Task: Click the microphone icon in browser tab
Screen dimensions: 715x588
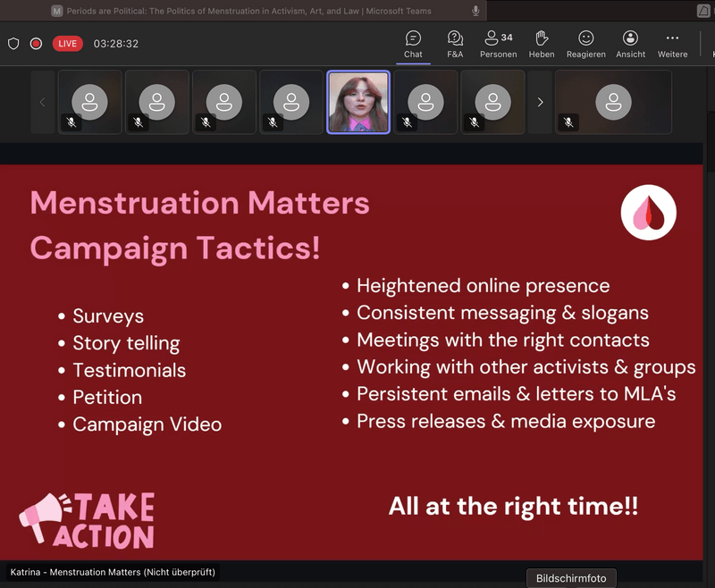Action: [x=475, y=11]
